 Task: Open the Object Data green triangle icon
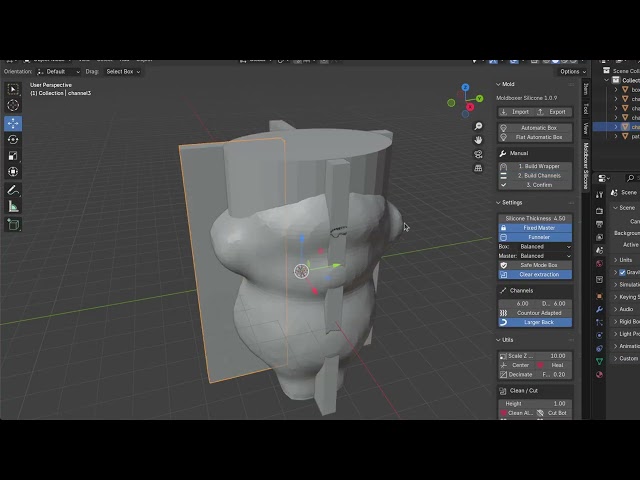click(x=599, y=362)
